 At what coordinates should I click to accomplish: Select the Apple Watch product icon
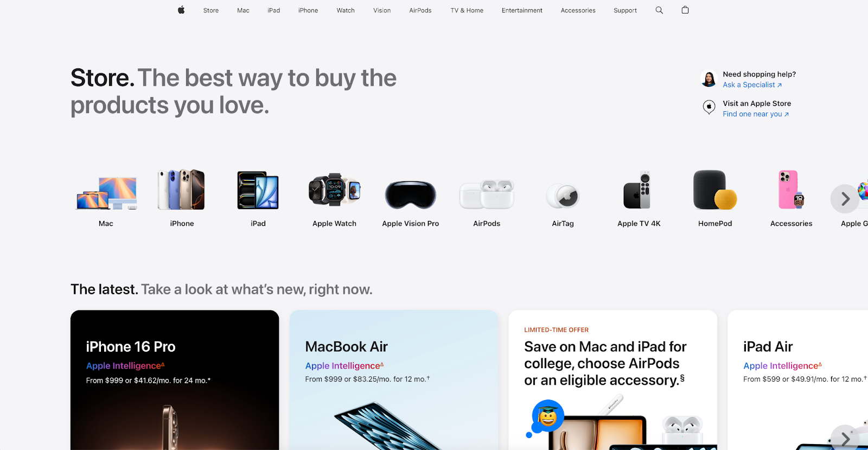pos(335,190)
